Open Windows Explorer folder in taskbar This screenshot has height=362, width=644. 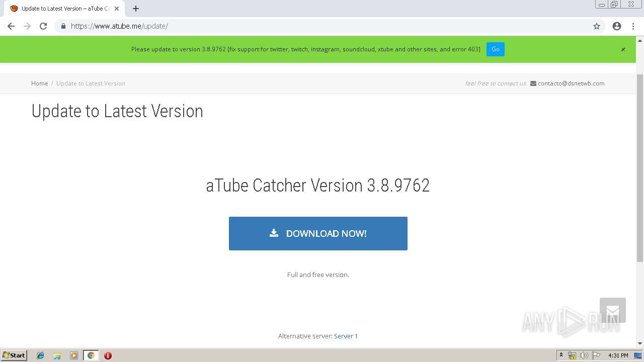57,355
